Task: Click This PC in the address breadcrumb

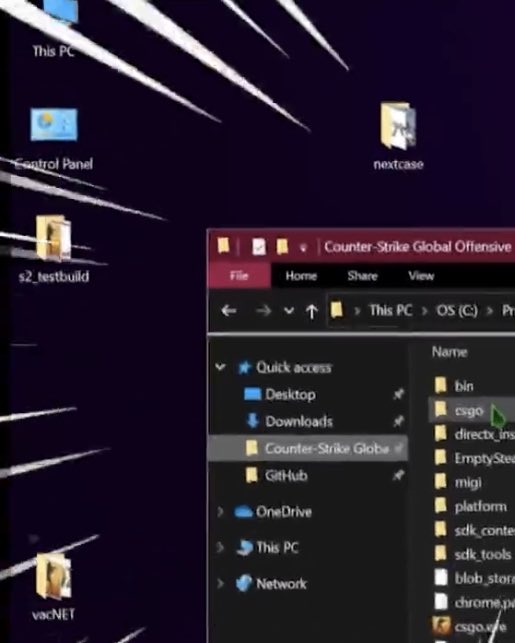Action: tap(391, 310)
